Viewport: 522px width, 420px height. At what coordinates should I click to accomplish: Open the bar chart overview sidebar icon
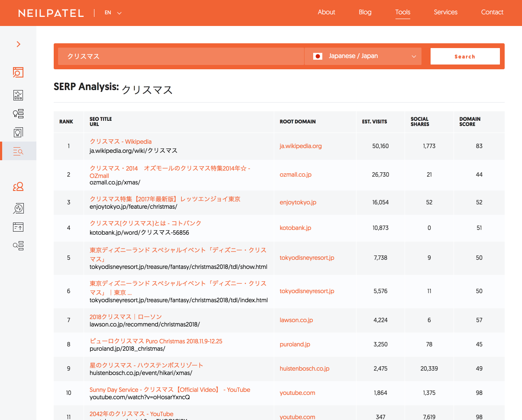[x=18, y=95]
